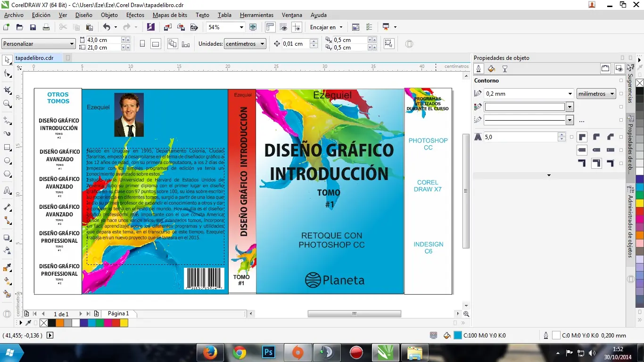Viewport: 644px width, 362px height.
Task: Pick the orange swatch in document palette
Action: point(60,323)
